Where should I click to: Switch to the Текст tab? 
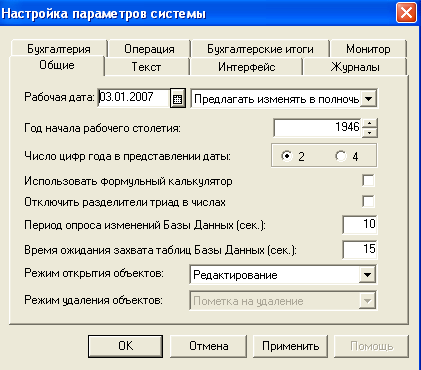click(x=146, y=67)
